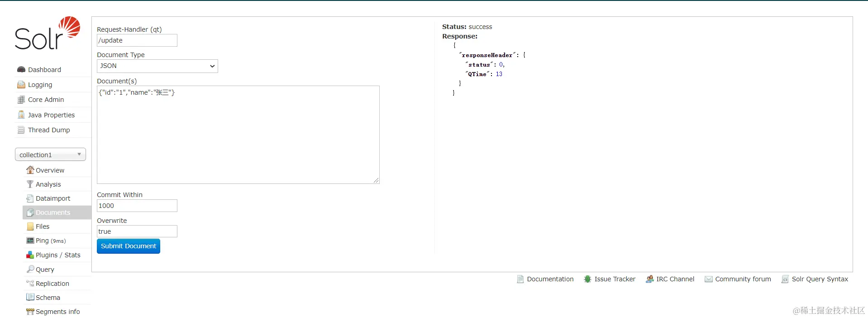868x318 pixels.
Task: Open the Files page
Action: [x=43, y=226]
